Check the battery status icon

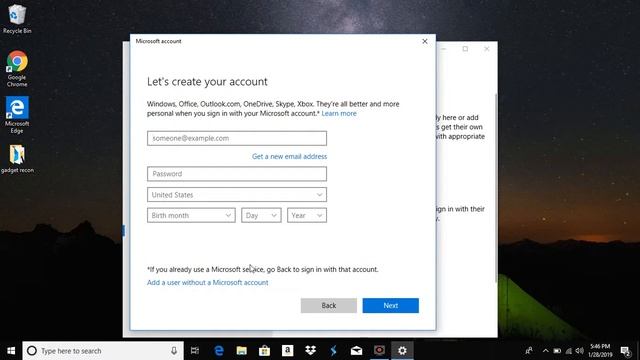click(557, 351)
